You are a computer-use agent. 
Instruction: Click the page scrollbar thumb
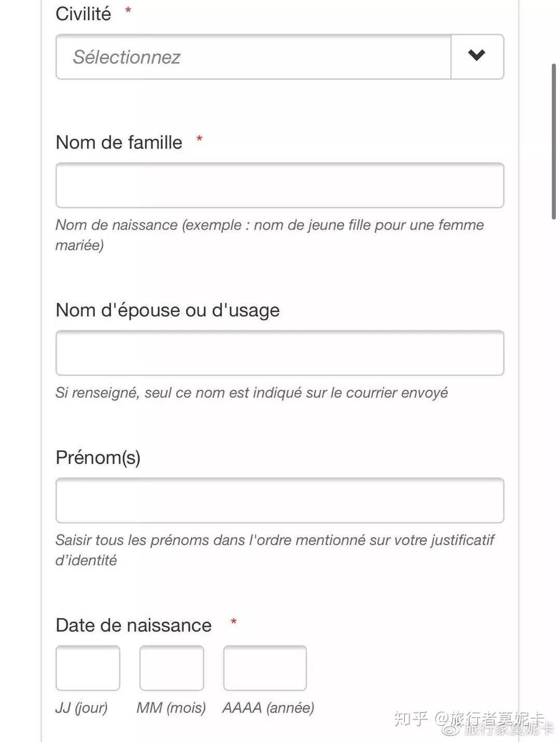tap(554, 140)
